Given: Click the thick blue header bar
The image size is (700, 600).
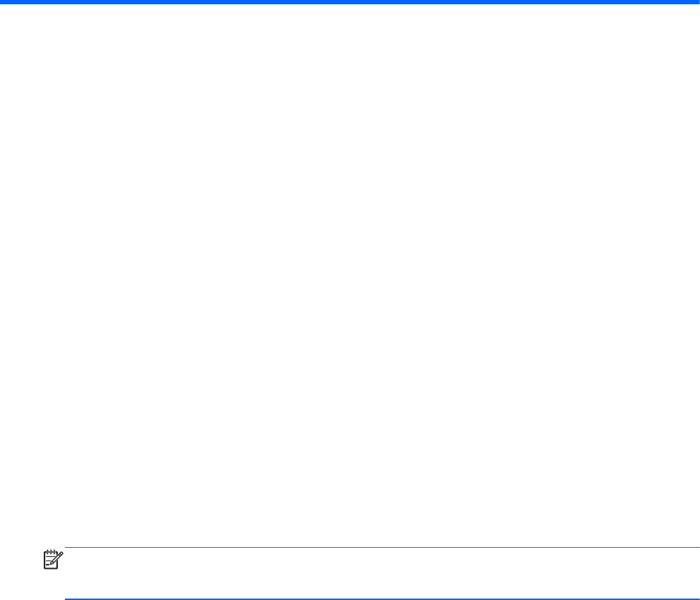Looking at the screenshot, I should coord(350,2).
